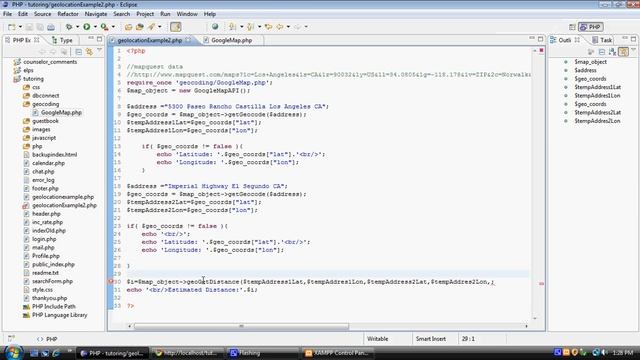Screen dimensions: 640x360
Task: Toggle the highlighted Outline filter button
Action: (x=623, y=52)
